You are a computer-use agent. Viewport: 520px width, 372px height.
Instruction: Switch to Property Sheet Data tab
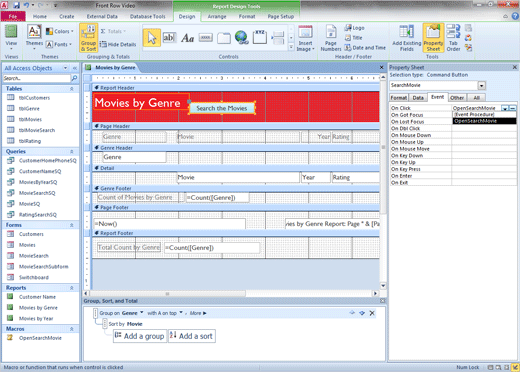418,98
